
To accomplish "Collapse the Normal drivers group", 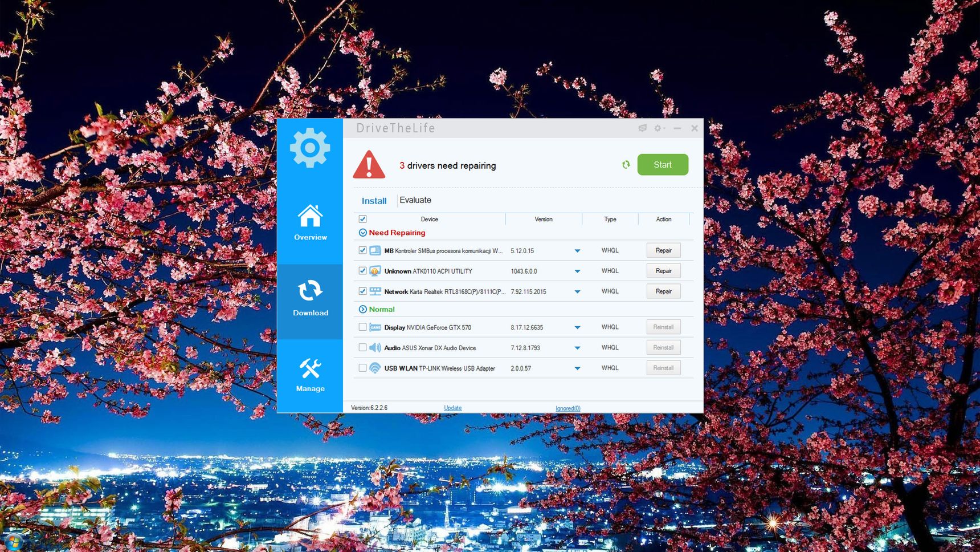I will (x=362, y=309).
